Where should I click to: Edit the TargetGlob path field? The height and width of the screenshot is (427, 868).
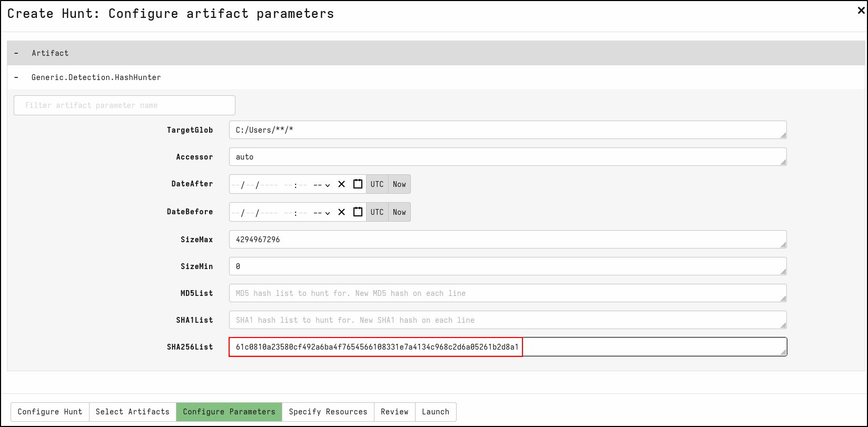point(507,130)
